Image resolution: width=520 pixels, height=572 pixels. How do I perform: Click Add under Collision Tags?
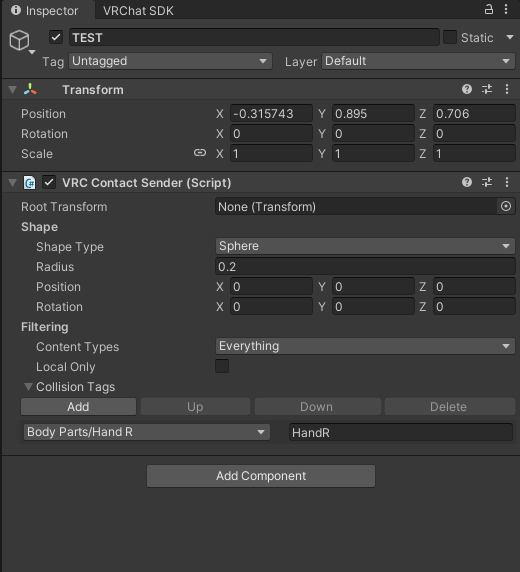78,407
